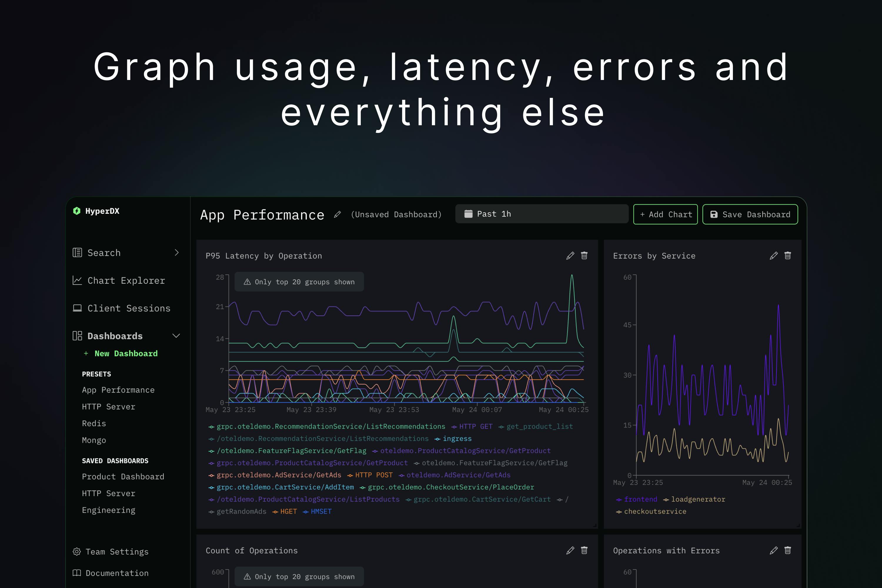Toggle ingress series in latency legend

[x=453, y=439]
